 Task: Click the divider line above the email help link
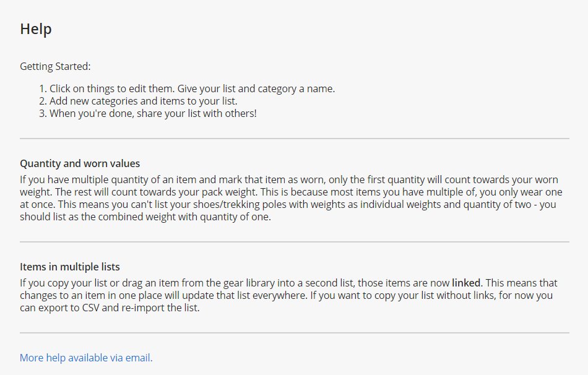pyautogui.click(x=295, y=333)
